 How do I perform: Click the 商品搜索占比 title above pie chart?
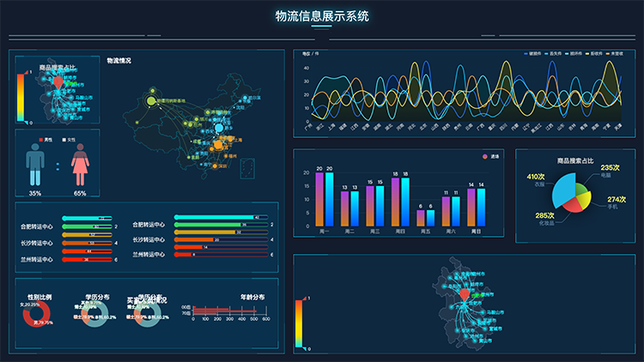575,161
